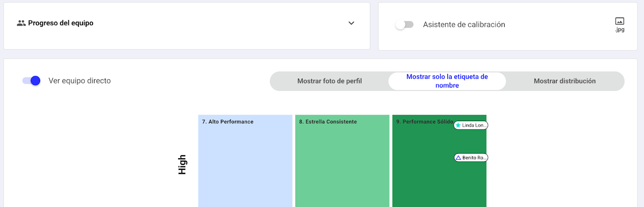Click the star icon on Linda's name tag
Screen dimensions: 644x207
point(458,125)
